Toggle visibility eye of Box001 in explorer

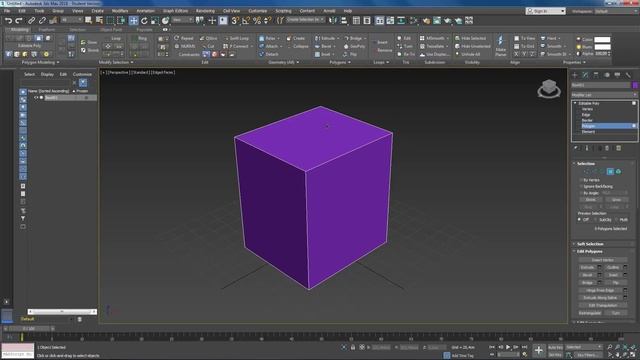(x=36, y=98)
